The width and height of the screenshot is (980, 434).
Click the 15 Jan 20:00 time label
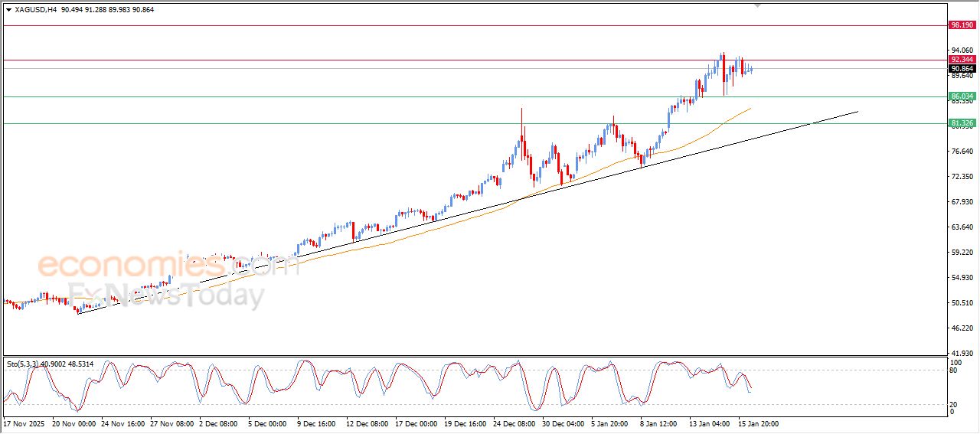tap(758, 423)
